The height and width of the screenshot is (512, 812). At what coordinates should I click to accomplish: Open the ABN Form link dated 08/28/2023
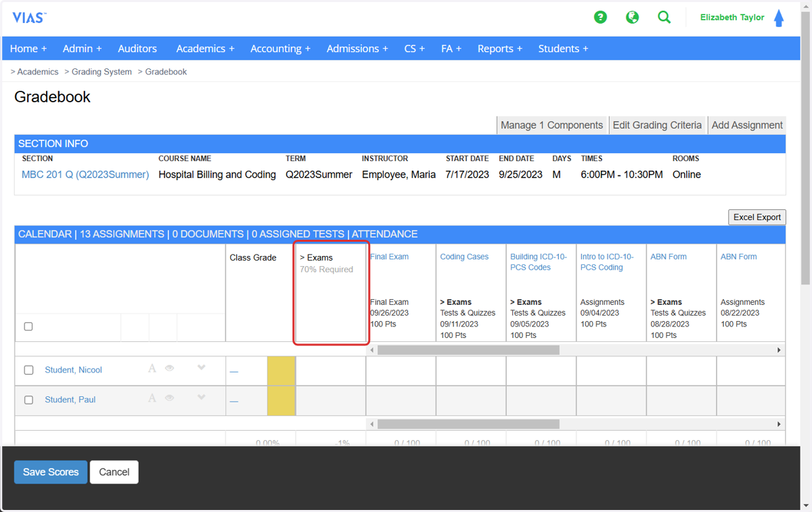(x=669, y=257)
